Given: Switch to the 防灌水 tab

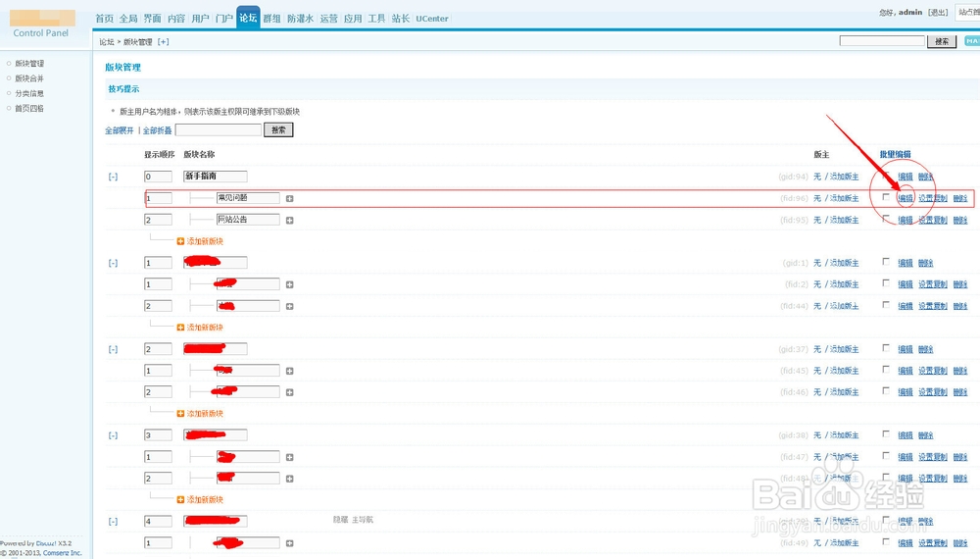Looking at the screenshot, I should tap(300, 19).
